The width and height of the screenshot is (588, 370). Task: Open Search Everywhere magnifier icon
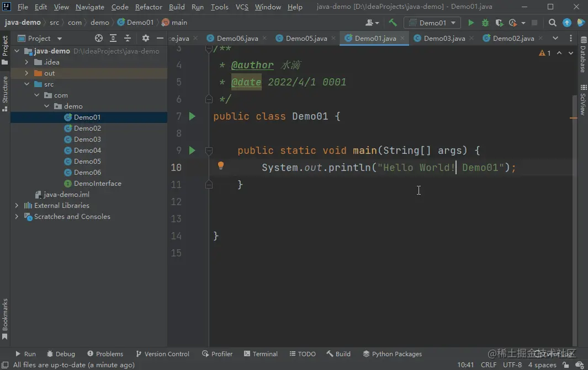point(552,23)
